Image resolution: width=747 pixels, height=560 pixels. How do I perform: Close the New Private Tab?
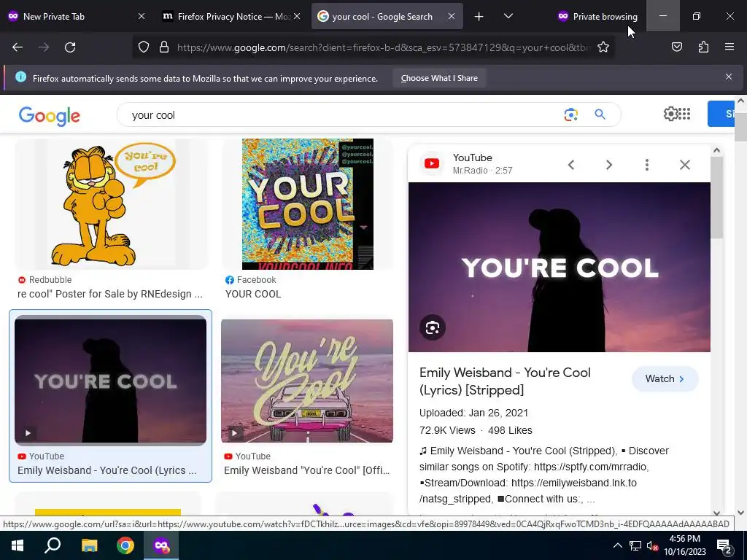pos(142,17)
